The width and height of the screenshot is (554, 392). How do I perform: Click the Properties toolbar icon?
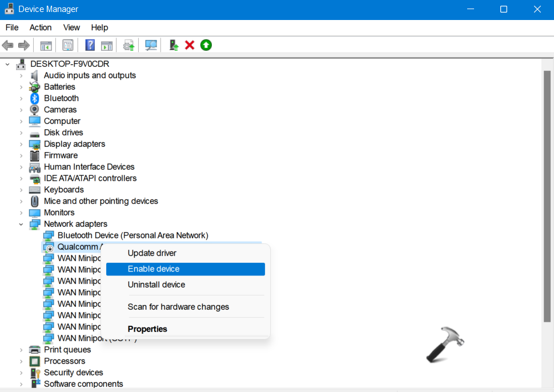68,45
